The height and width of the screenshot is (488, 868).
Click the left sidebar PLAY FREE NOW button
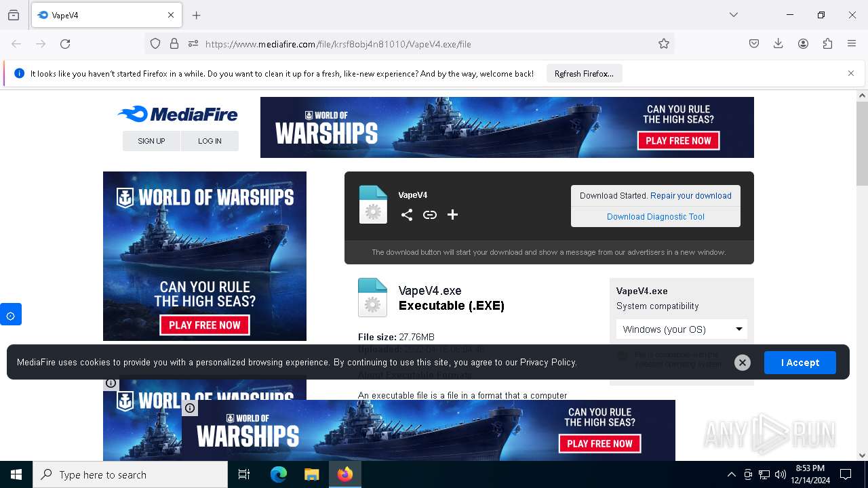coord(205,325)
